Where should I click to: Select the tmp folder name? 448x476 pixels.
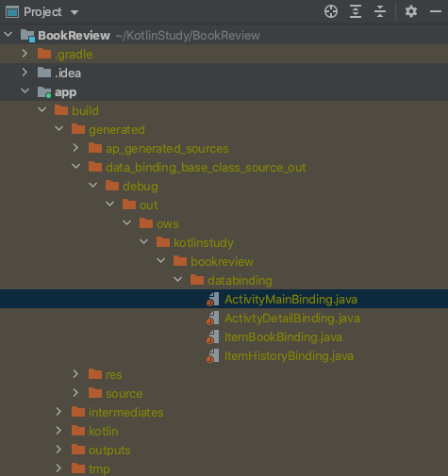click(99, 469)
